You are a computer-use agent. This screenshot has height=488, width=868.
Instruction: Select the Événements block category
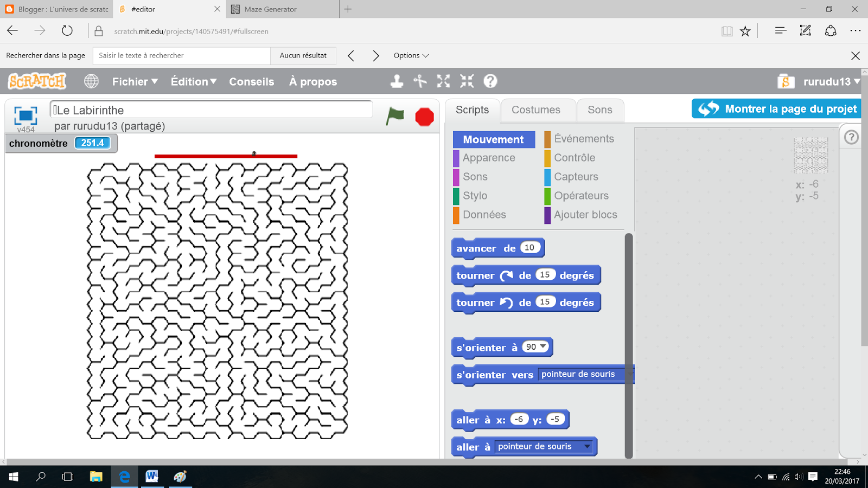tap(584, 139)
